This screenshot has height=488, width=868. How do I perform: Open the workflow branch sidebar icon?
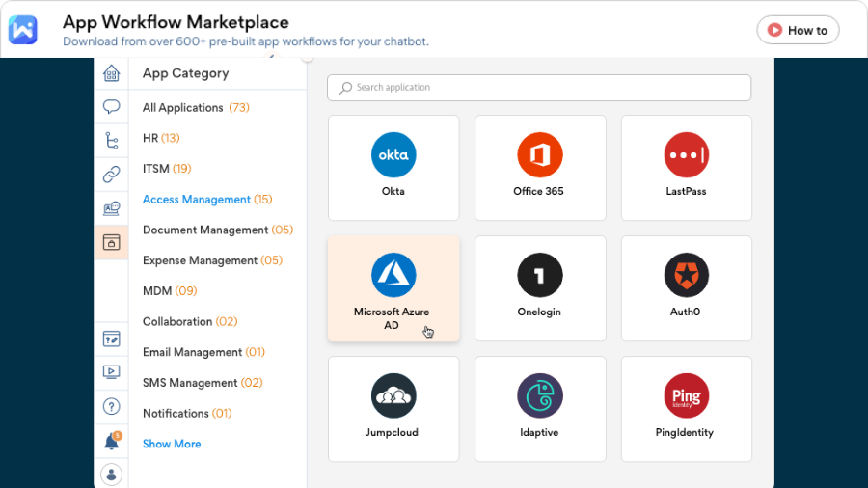tap(111, 141)
